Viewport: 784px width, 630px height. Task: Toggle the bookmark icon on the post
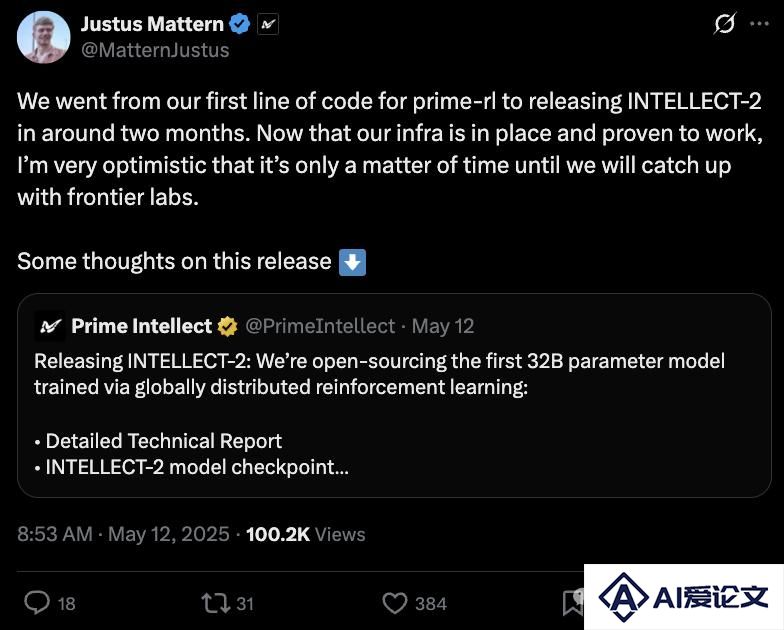point(573,603)
